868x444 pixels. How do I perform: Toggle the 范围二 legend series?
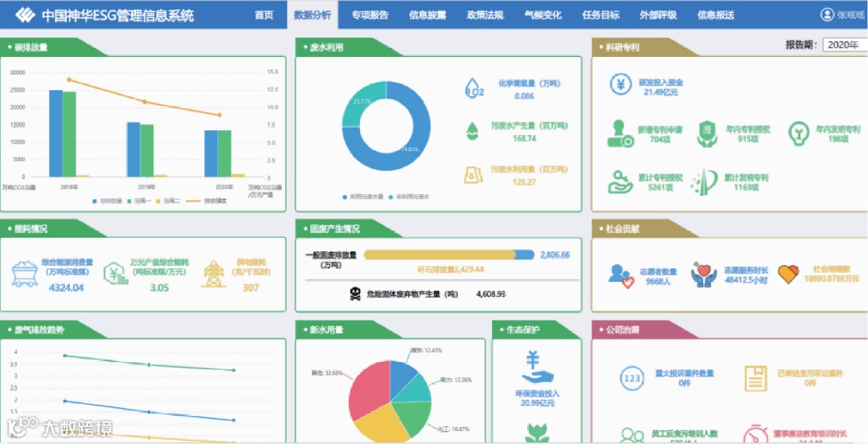(168, 200)
